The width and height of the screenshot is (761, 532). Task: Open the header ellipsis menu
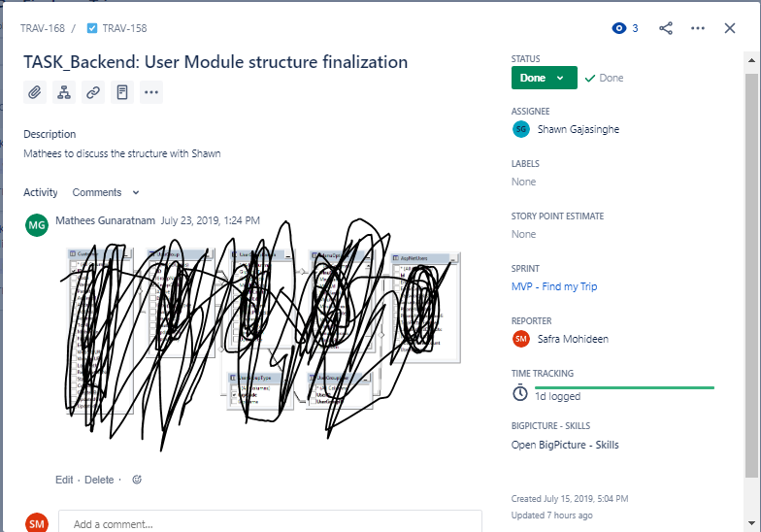coord(697,28)
